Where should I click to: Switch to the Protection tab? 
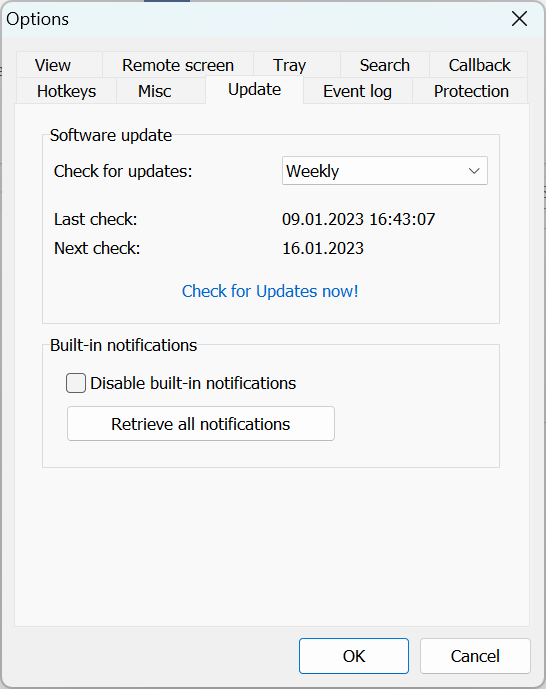[471, 91]
